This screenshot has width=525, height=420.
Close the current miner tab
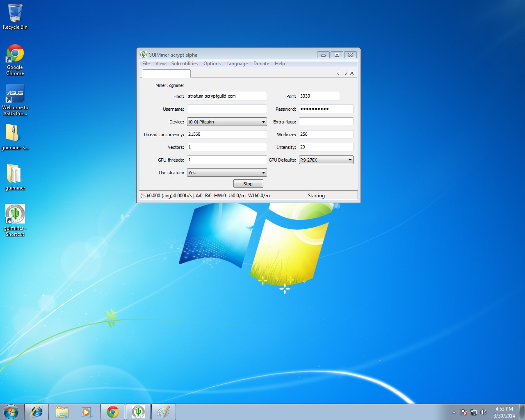pyautogui.click(x=352, y=73)
